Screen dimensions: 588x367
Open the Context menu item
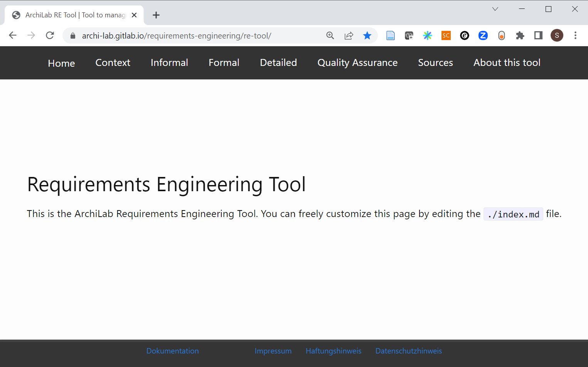click(x=113, y=62)
